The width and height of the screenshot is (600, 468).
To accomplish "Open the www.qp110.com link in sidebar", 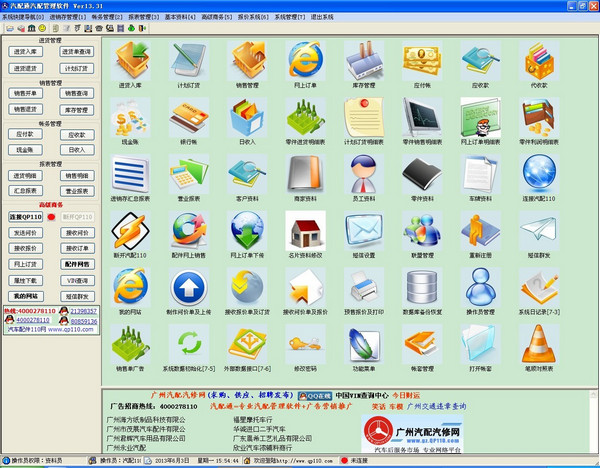I will pyautogui.click(x=71, y=329).
